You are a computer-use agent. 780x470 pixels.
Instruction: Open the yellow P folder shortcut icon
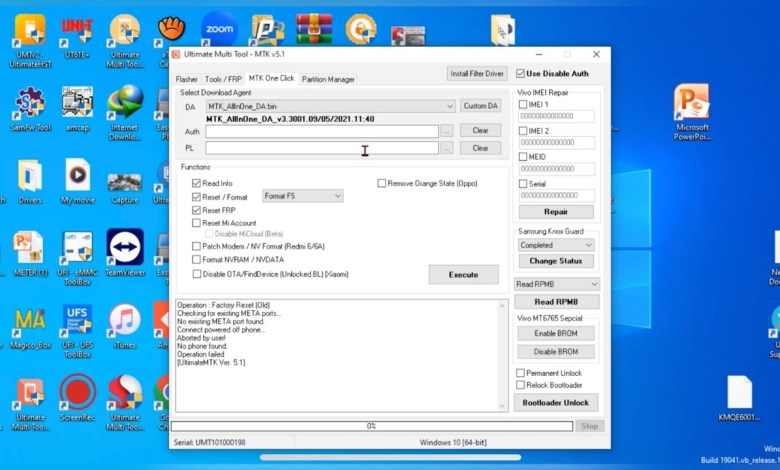267,30
